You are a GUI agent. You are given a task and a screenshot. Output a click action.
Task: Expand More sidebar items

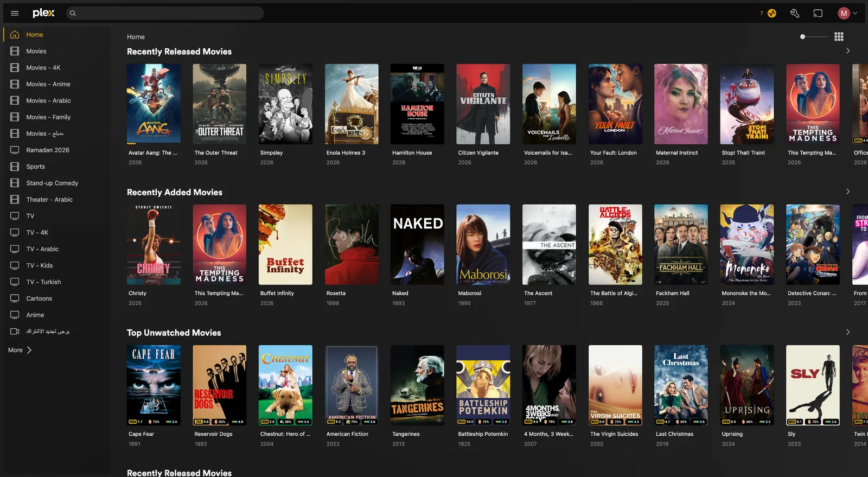tap(20, 350)
